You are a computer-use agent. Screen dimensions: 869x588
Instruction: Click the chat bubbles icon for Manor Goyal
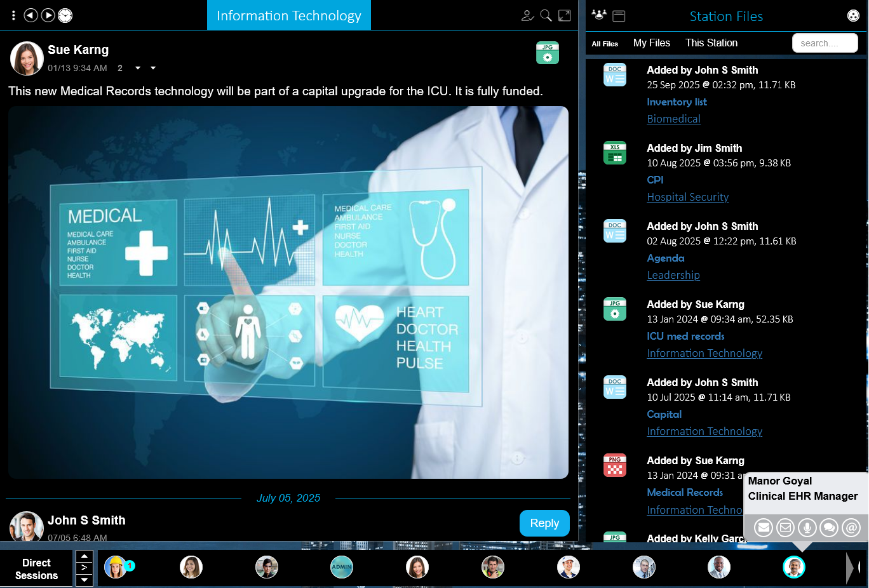point(829,527)
